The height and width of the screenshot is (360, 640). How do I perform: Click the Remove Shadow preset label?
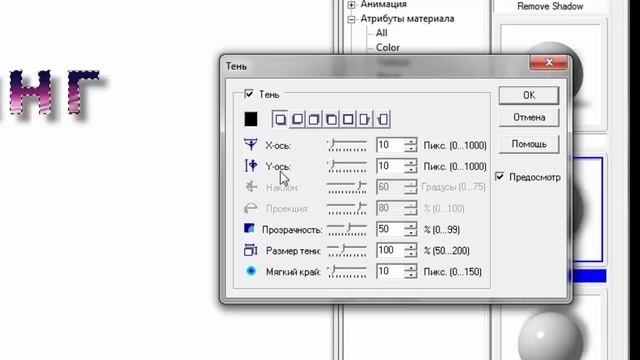(550, 7)
